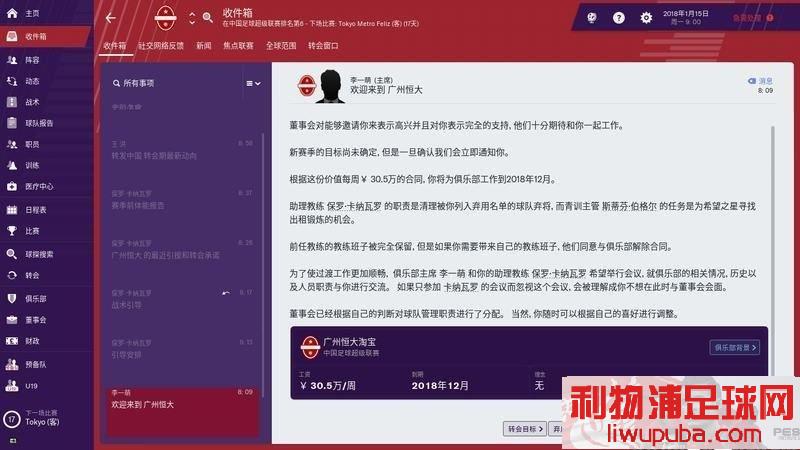Switch to 转会窗口 tab

tap(323, 45)
